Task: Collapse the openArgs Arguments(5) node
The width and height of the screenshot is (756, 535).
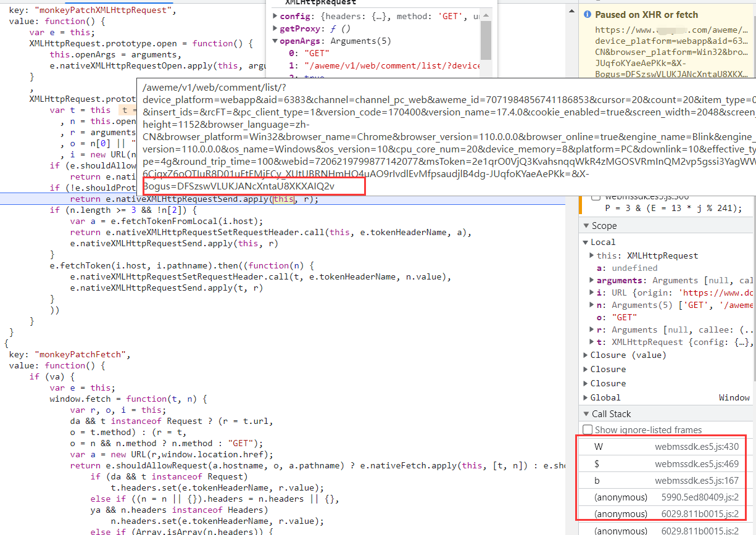Action: [275, 41]
